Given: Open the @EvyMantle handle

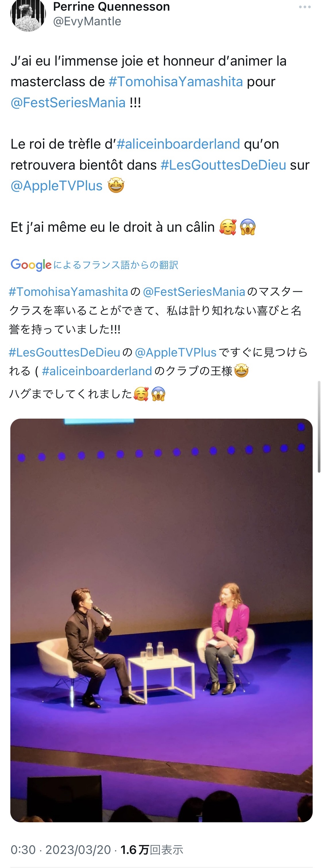Looking at the screenshot, I should (x=87, y=21).
